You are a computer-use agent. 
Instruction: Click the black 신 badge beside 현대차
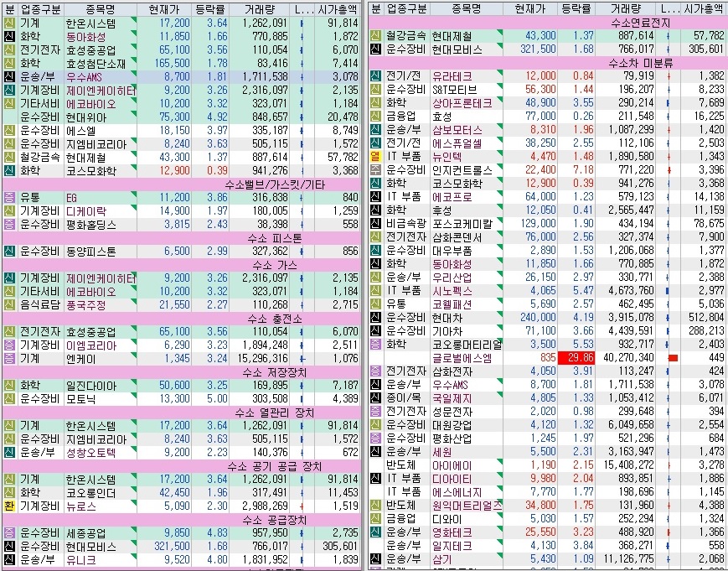point(375,318)
